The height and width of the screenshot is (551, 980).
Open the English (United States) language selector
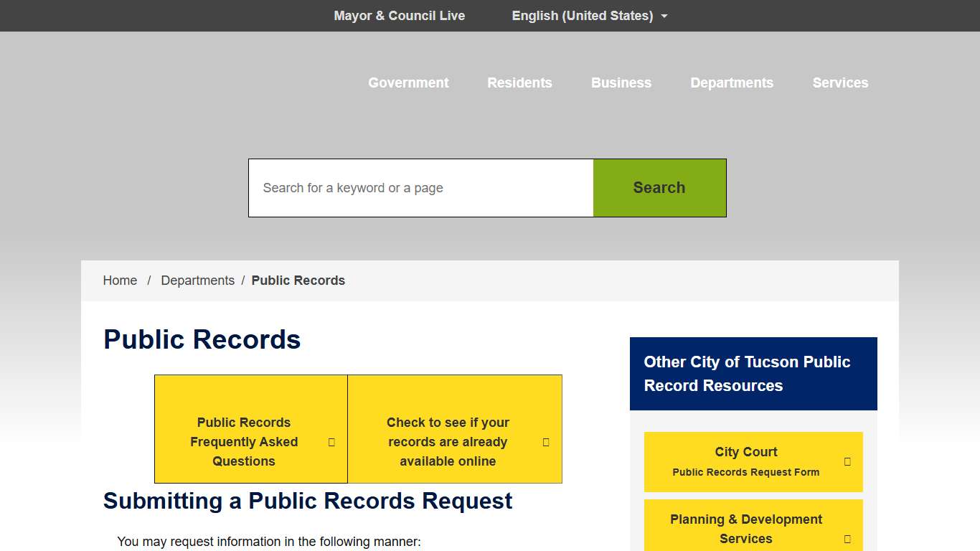click(582, 15)
